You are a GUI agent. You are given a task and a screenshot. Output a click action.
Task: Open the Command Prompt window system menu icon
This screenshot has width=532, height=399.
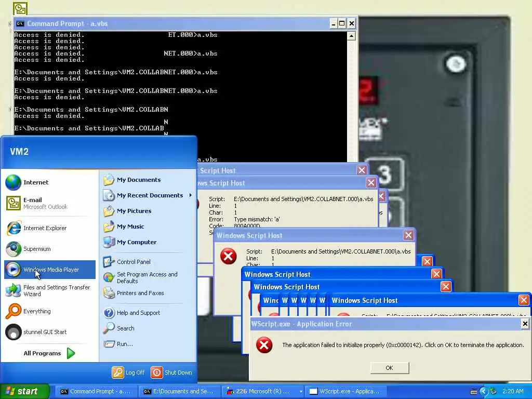[20, 23]
